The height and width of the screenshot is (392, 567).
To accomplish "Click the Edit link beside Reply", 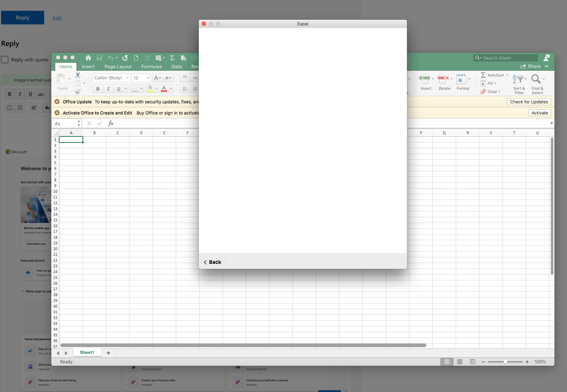I will [x=57, y=18].
